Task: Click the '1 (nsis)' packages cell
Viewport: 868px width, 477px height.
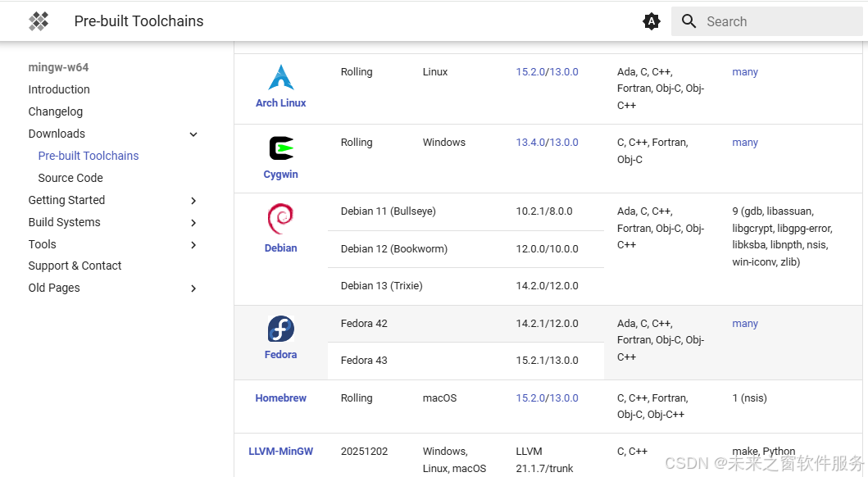Action: tap(749, 397)
